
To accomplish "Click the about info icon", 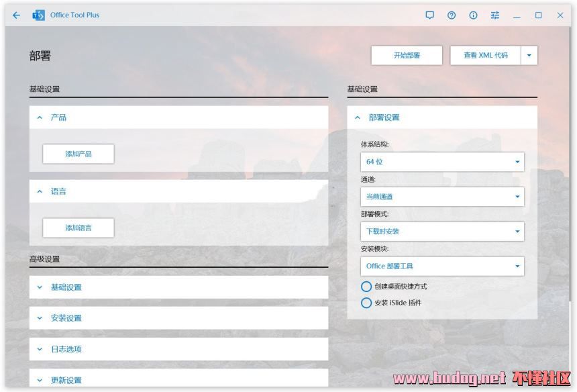I will pos(473,15).
